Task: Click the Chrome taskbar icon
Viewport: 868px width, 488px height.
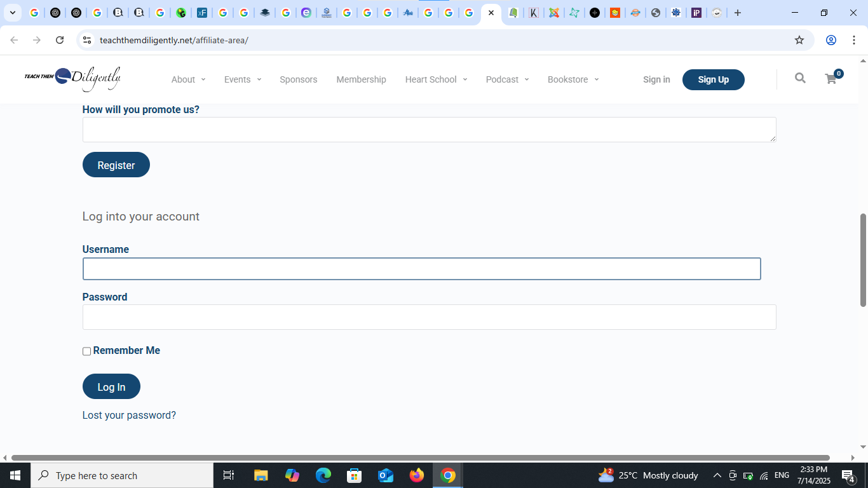Action: click(x=448, y=475)
